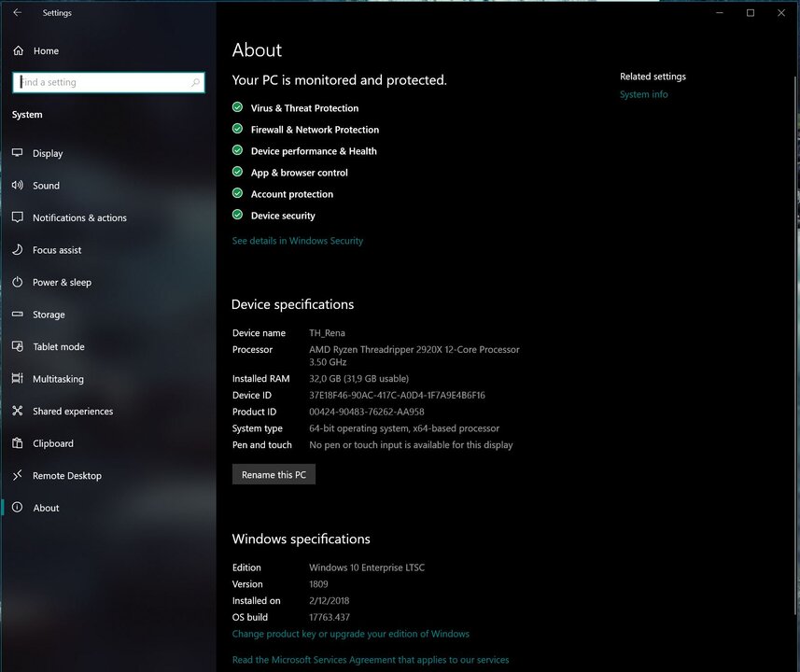Maximize the Settings window
Image resolution: width=800 pixels, height=672 pixels.
pyautogui.click(x=750, y=13)
